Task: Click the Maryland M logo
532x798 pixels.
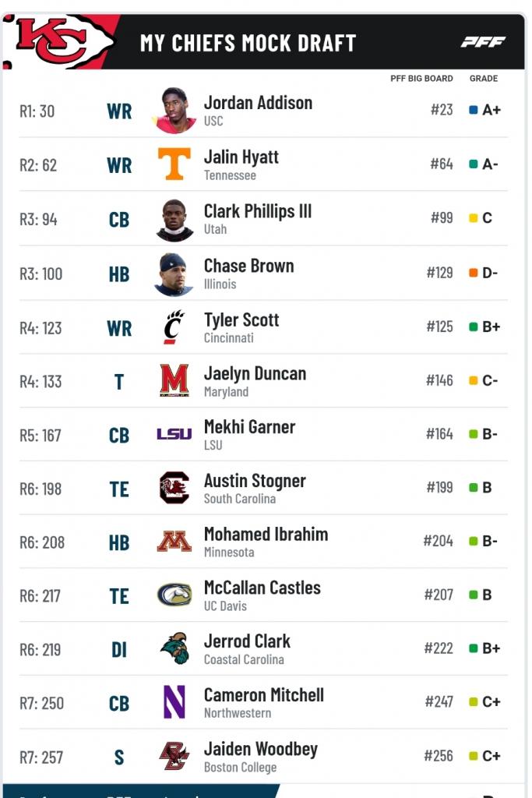Action: coord(174,380)
